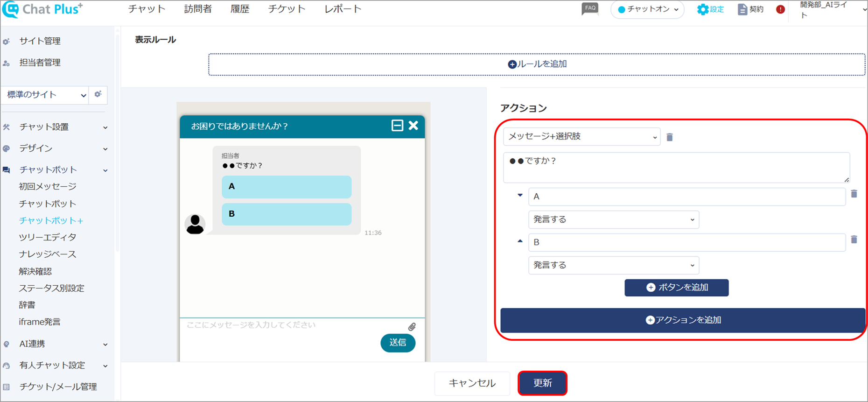Open the チャットオン status dropdown

click(648, 9)
